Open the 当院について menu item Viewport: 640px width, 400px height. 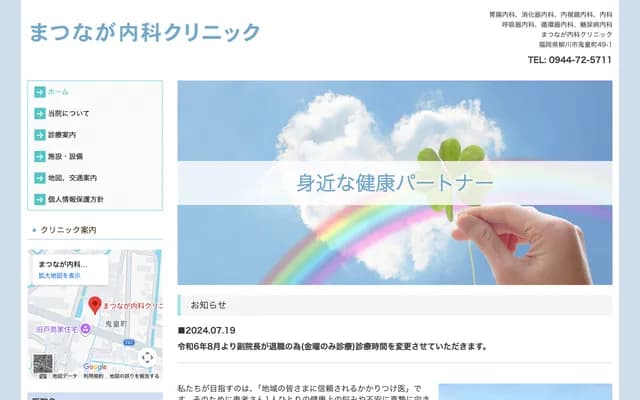coord(69,113)
